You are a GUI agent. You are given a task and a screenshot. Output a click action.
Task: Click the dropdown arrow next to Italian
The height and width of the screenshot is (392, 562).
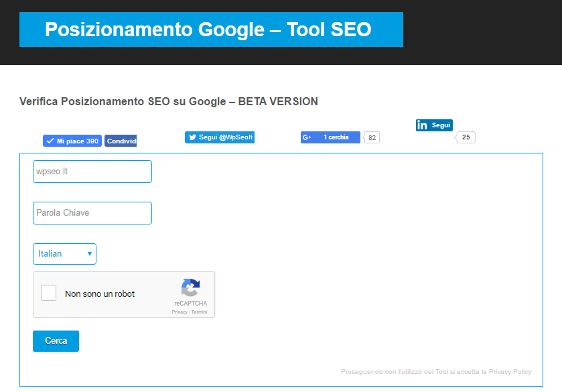pos(88,253)
